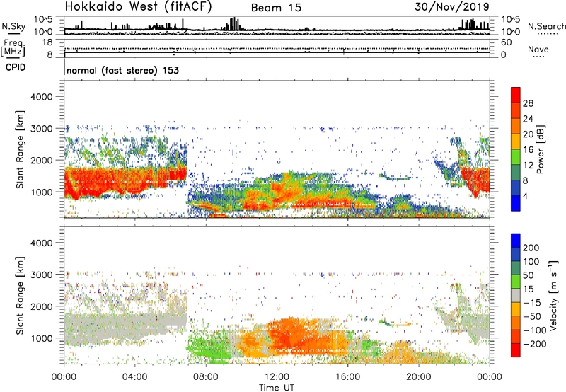Screen dimensions: 566x392
Task: Pick the green 15–50 Velocity colorbar segment
Action: (x=516, y=282)
